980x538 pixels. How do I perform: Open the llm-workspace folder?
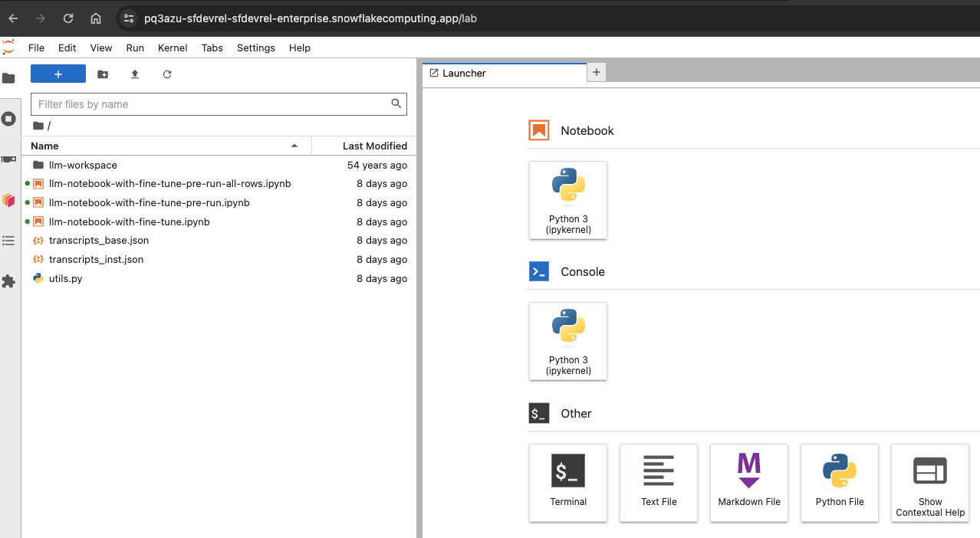[x=83, y=165]
